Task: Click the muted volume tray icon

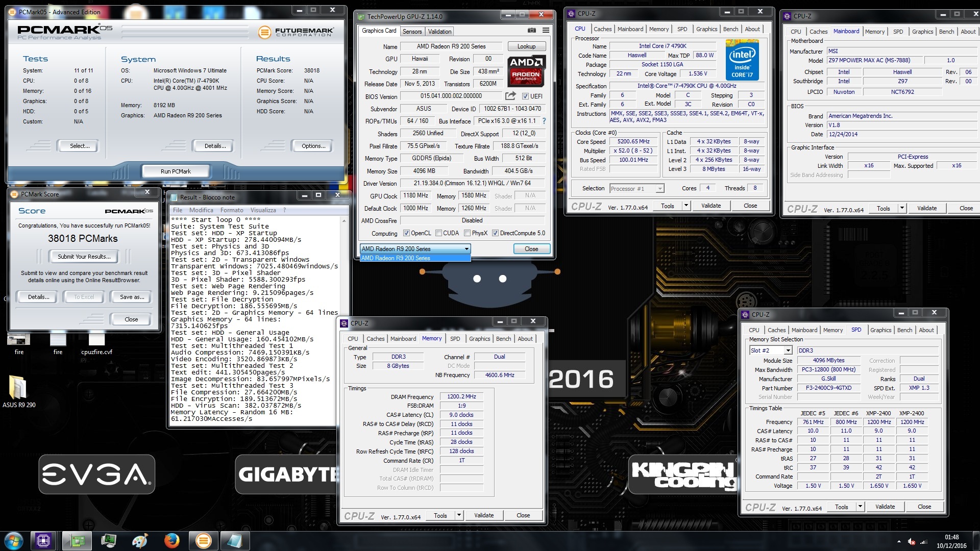Action: 911,542
